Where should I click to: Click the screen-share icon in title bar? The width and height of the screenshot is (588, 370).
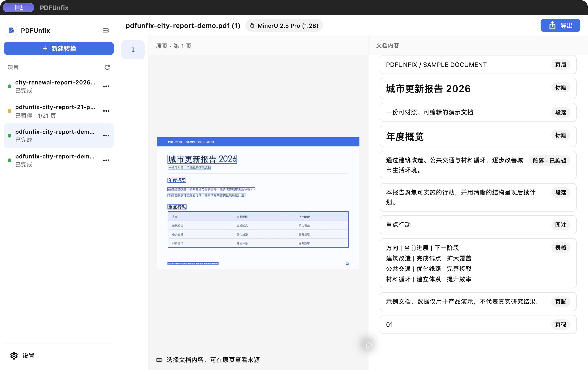point(19,8)
